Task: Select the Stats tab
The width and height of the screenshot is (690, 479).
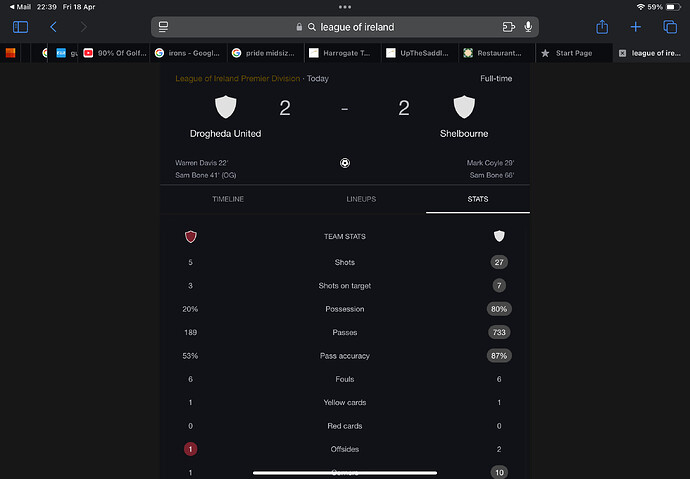Action: [478, 199]
